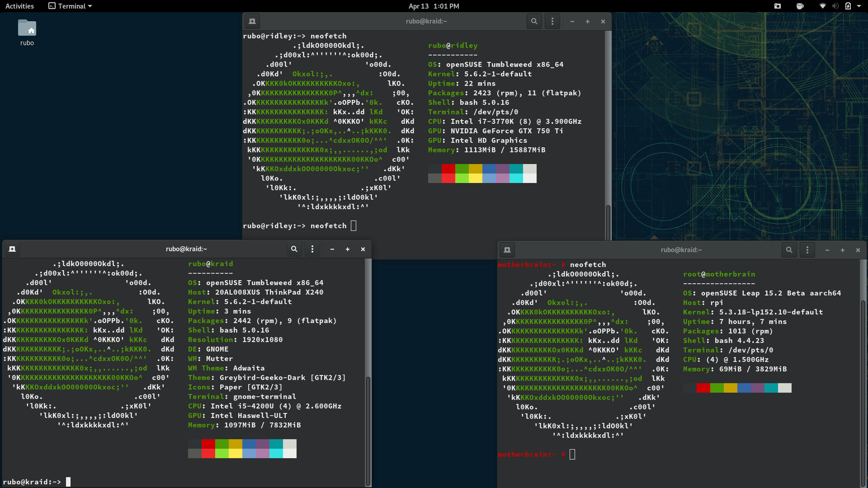
Task: Click the screenshot camera icon in top bar
Action: tap(778, 6)
